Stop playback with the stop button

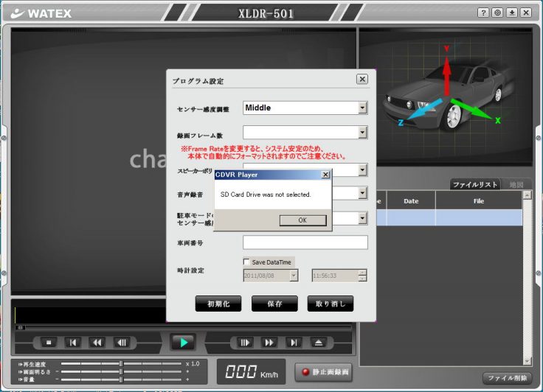click(x=49, y=343)
